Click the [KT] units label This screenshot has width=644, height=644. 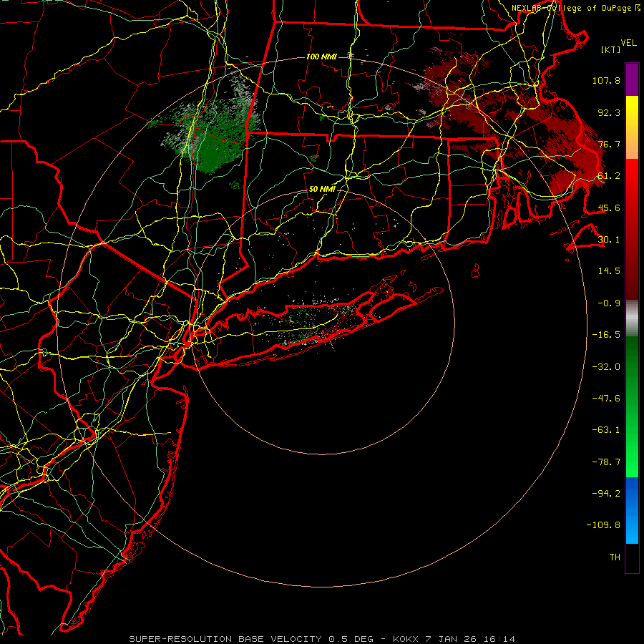coord(611,49)
